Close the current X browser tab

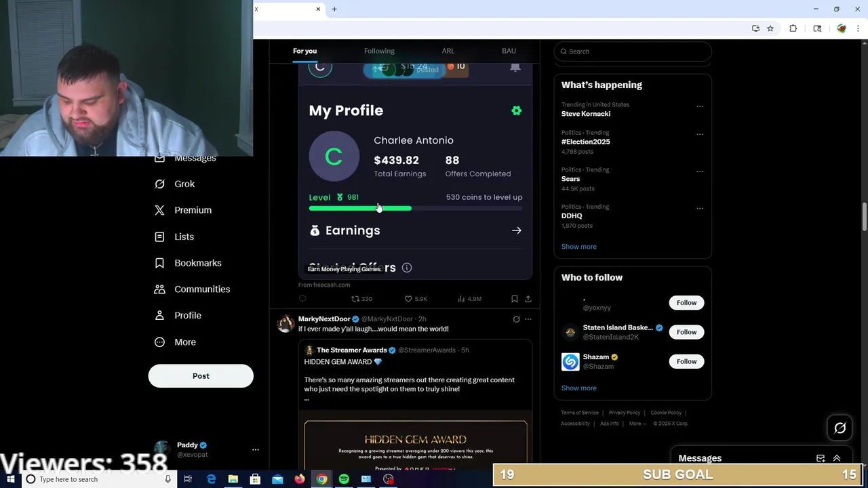click(x=318, y=9)
